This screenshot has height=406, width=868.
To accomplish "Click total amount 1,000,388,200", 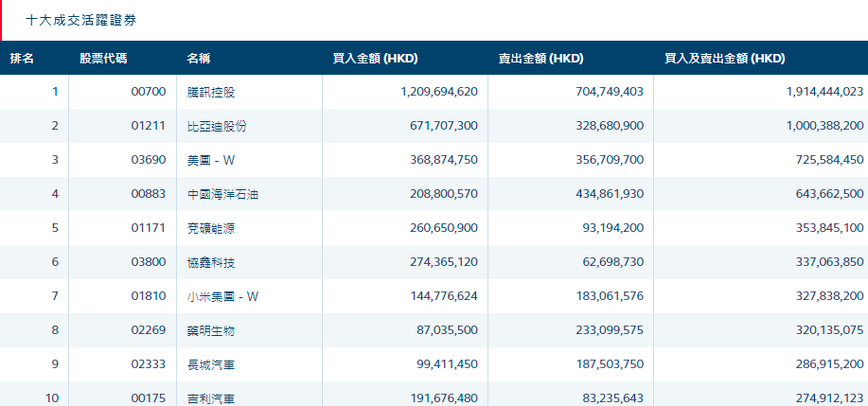I will coord(824,126).
